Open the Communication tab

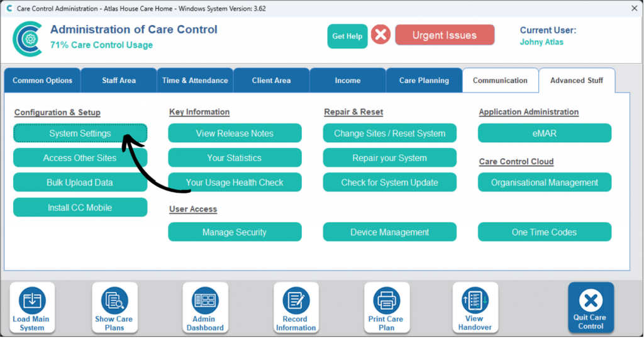(x=500, y=80)
